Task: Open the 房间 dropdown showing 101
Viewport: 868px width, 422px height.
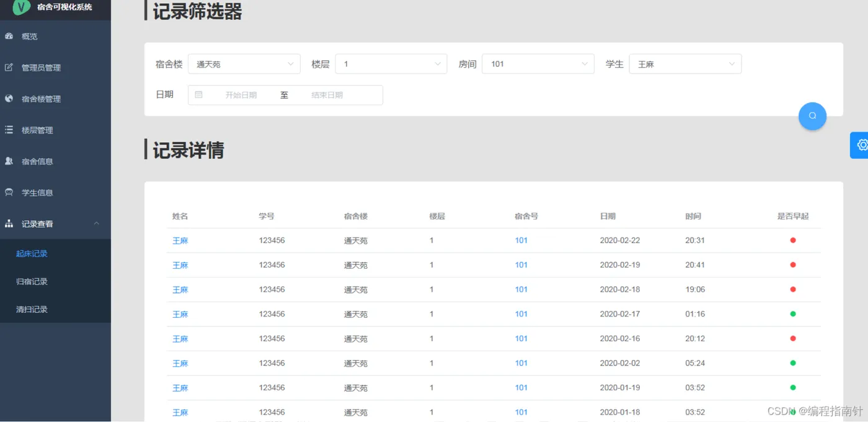Action: (x=538, y=64)
